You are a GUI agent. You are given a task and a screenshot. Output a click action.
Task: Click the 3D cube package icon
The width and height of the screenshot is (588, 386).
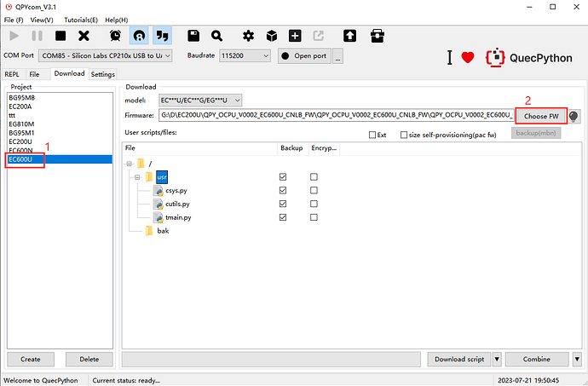271,36
